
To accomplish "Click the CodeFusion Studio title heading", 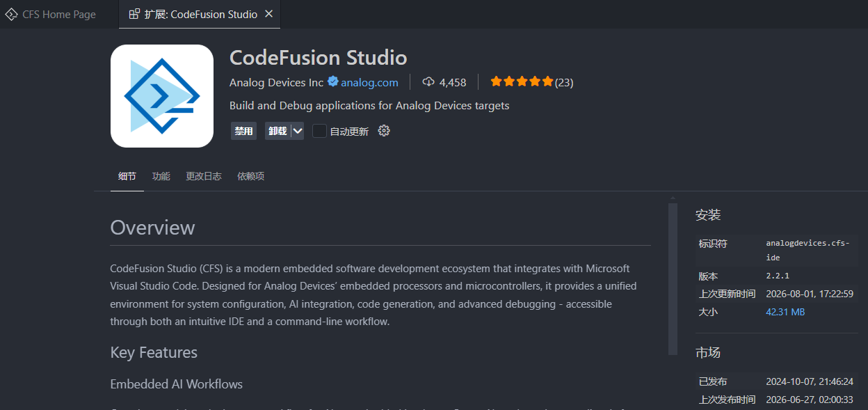I will click(x=318, y=57).
